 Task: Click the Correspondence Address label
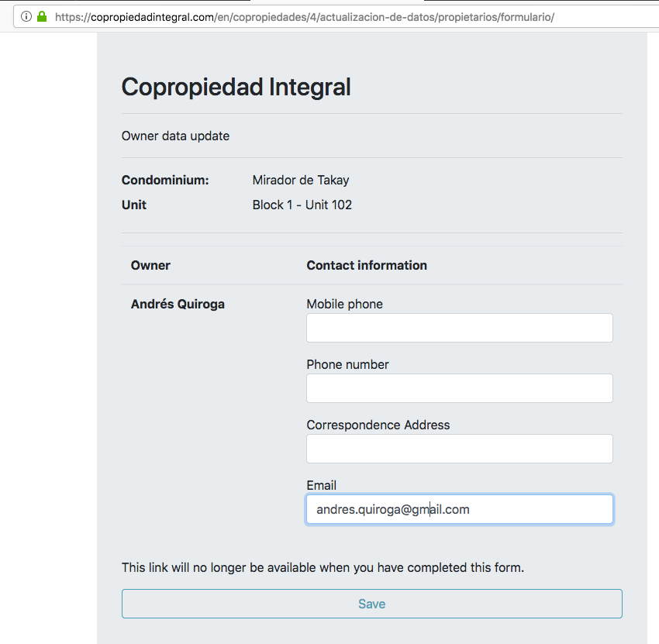coord(378,425)
